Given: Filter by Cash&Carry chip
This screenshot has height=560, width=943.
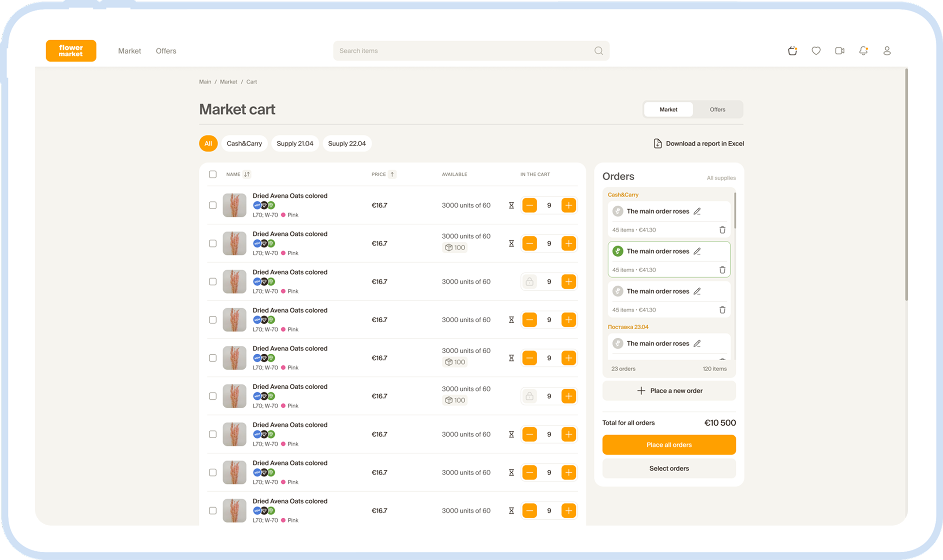Looking at the screenshot, I should point(244,143).
